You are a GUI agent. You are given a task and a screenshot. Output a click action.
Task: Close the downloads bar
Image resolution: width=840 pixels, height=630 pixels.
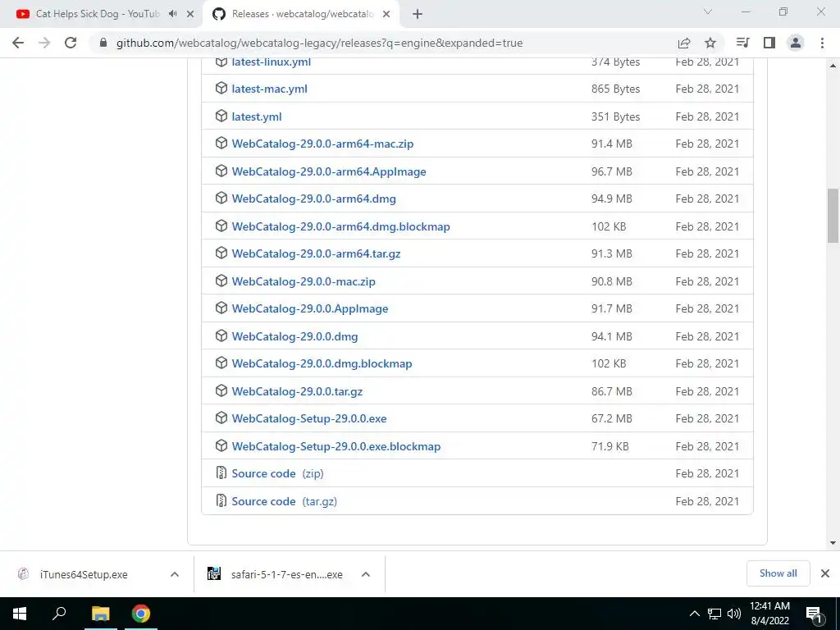point(825,573)
